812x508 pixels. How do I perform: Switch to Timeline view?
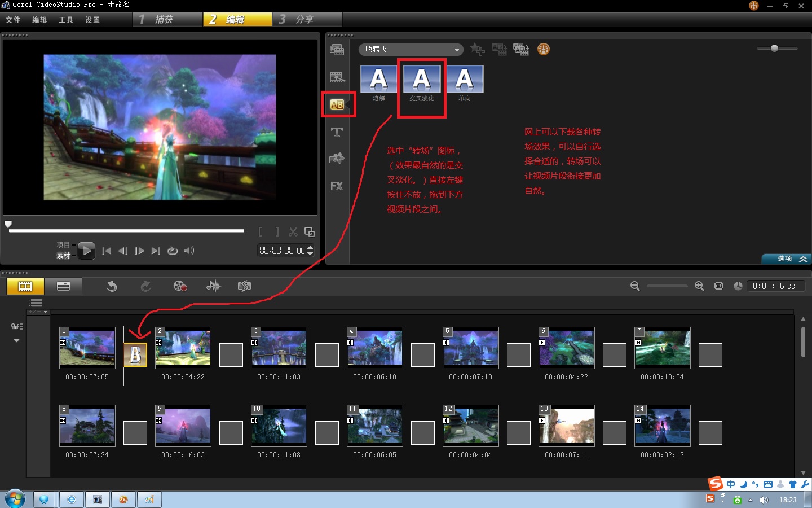[x=63, y=286]
